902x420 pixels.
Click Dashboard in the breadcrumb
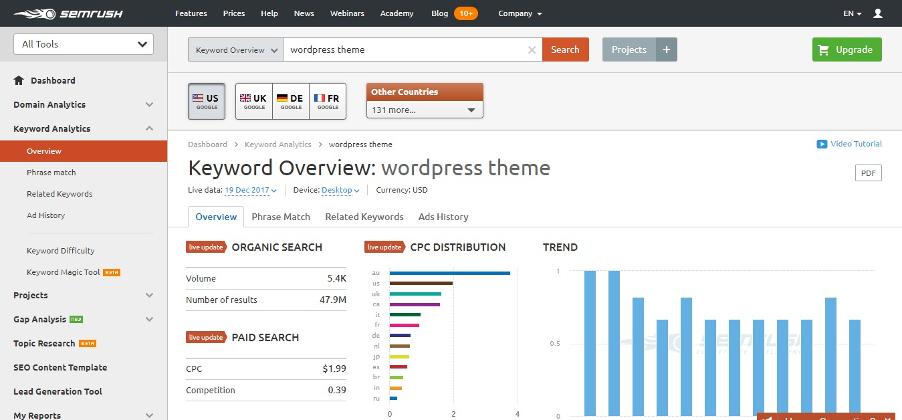tap(207, 144)
